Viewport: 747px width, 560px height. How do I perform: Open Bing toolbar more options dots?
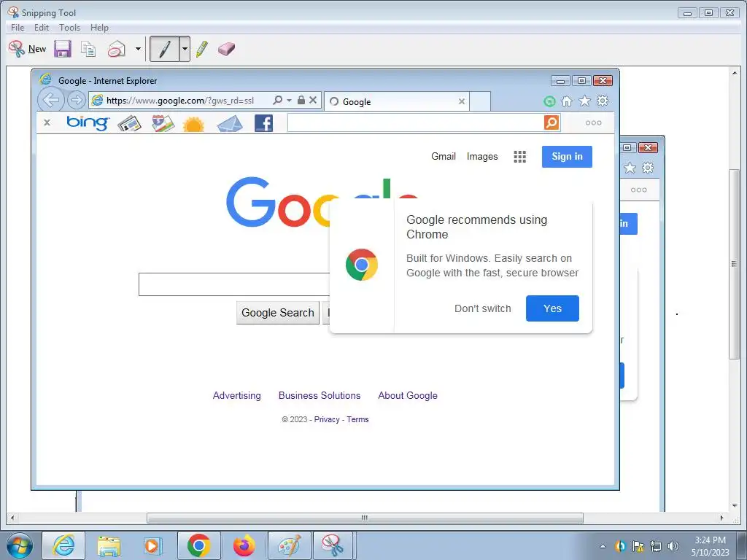593,122
